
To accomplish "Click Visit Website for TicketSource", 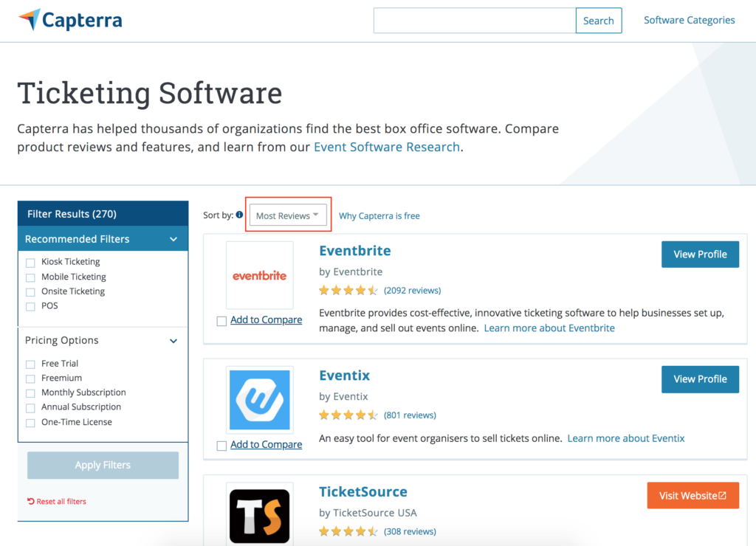I will (693, 496).
